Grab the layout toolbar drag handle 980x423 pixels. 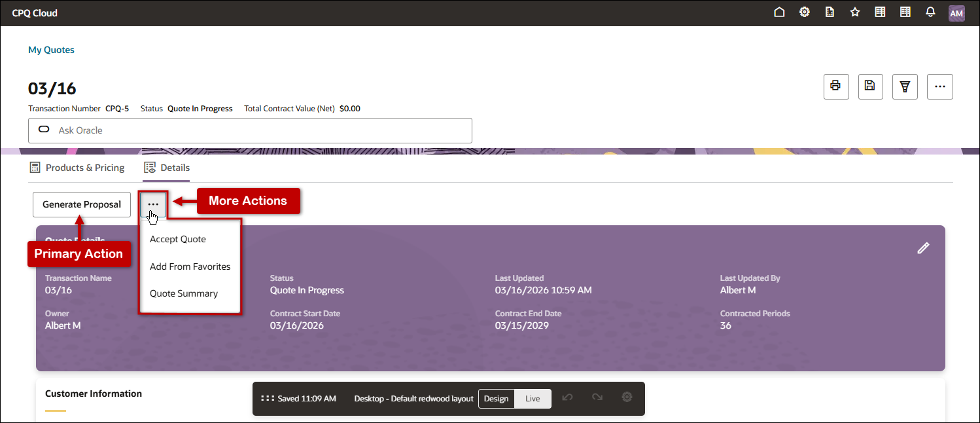(x=267, y=398)
